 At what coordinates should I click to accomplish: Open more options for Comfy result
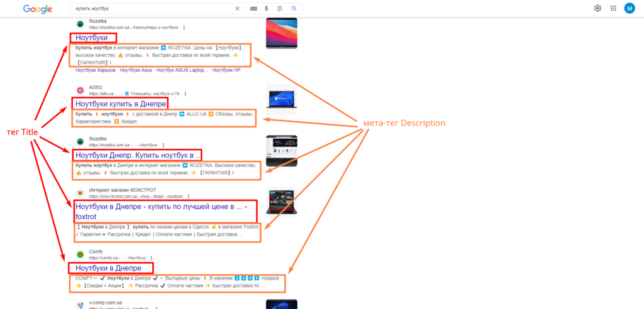pos(152,258)
